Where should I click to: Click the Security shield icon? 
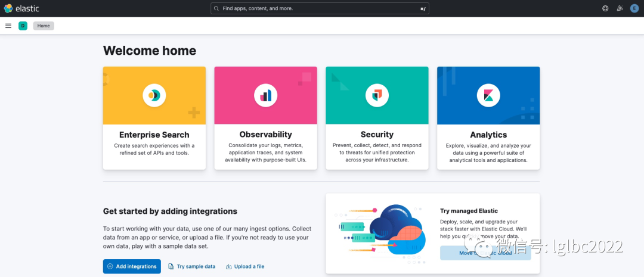tap(377, 96)
